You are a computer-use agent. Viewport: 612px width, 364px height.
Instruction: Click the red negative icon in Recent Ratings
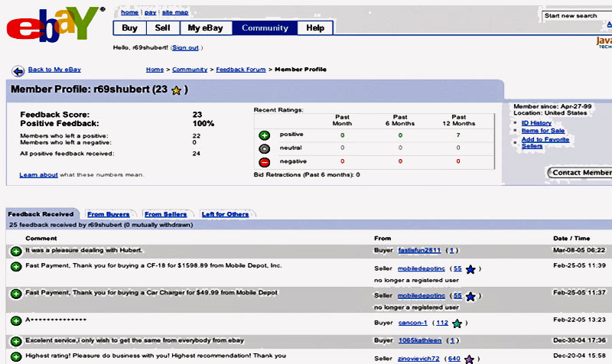(x=264, y=162)
